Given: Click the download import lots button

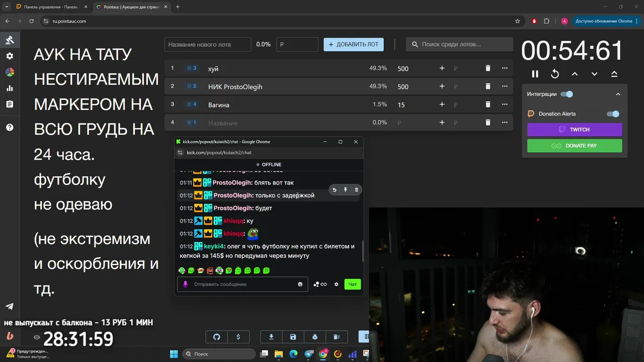Looking at the screenshot, I should 272,337.
